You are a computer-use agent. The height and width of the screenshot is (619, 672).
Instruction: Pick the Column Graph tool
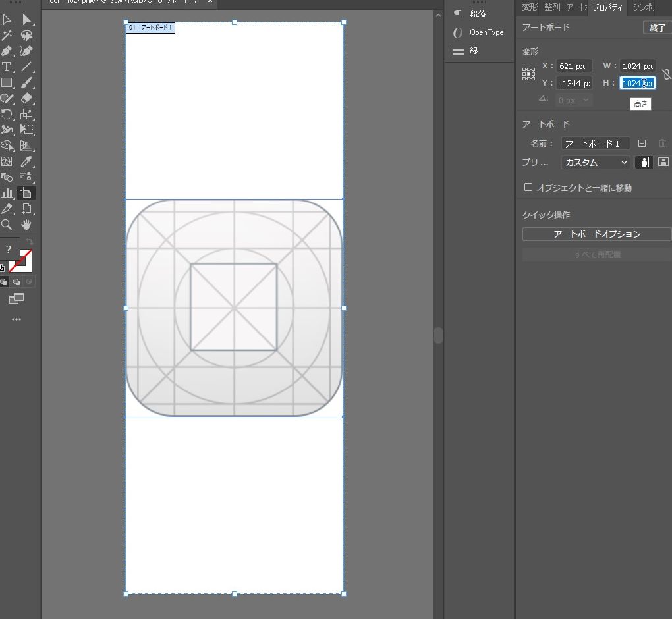pos(7,193)
